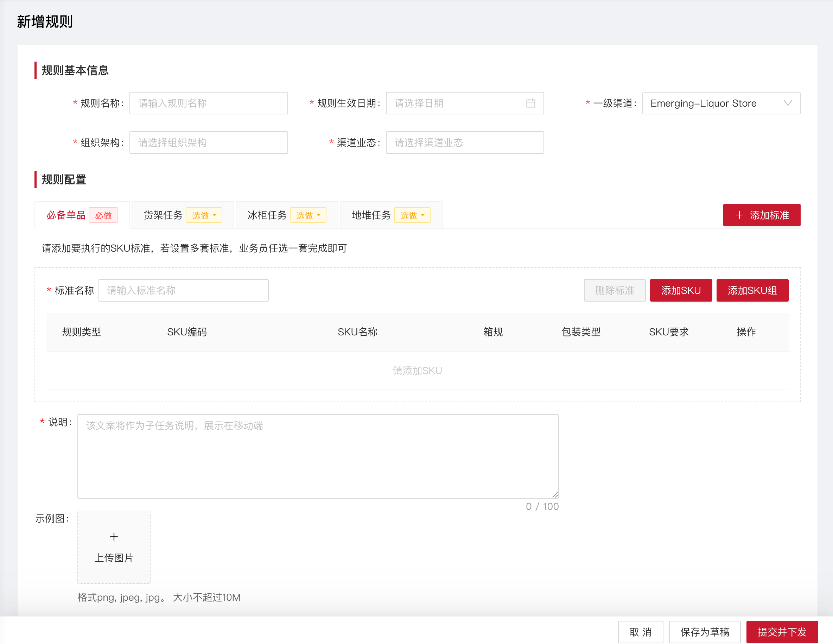Open 选做 dropdown on 冰柜任务 tab

tap(308, 215)
